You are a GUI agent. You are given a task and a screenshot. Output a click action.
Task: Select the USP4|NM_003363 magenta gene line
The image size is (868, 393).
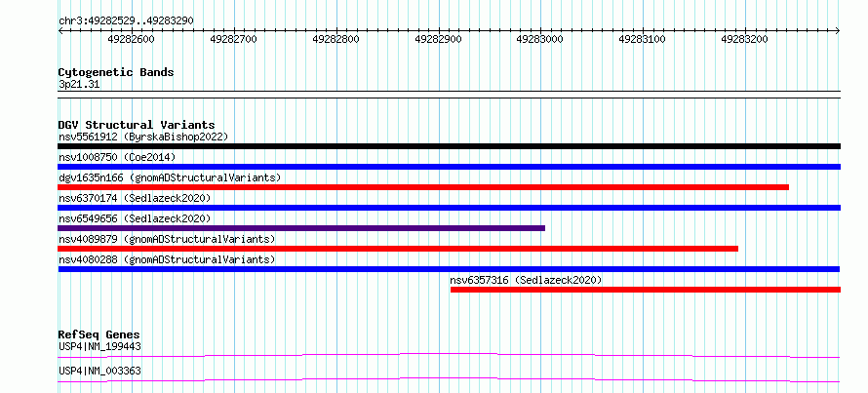449,379
